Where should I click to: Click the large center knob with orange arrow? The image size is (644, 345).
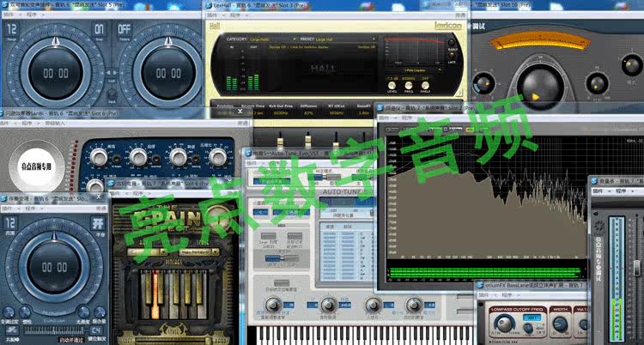[x=540, y=87]
